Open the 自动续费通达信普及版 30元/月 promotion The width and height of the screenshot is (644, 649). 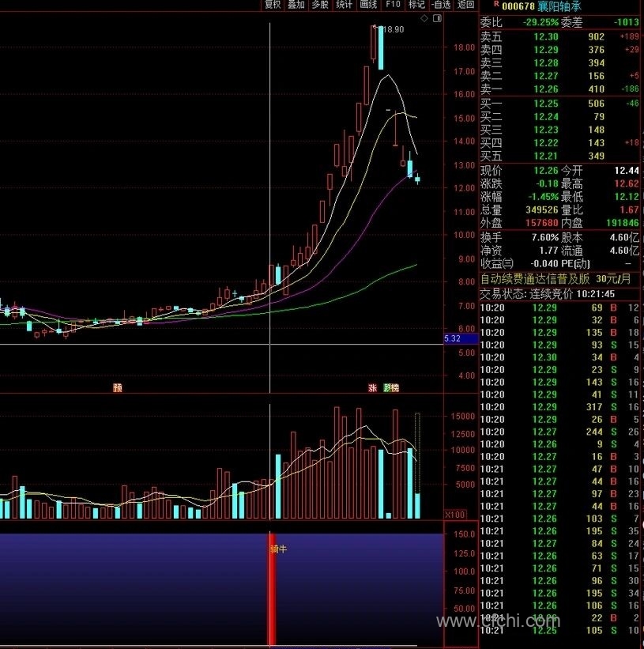coord(556,279)
